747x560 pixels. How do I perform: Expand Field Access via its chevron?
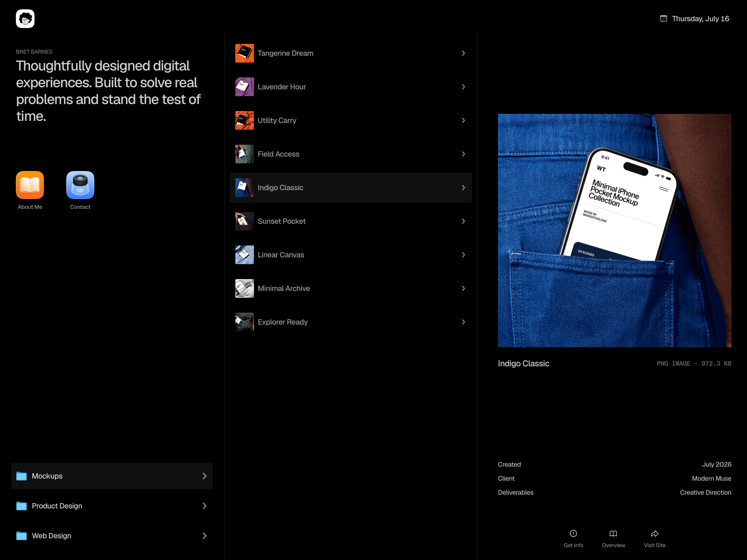coord(463,154)
